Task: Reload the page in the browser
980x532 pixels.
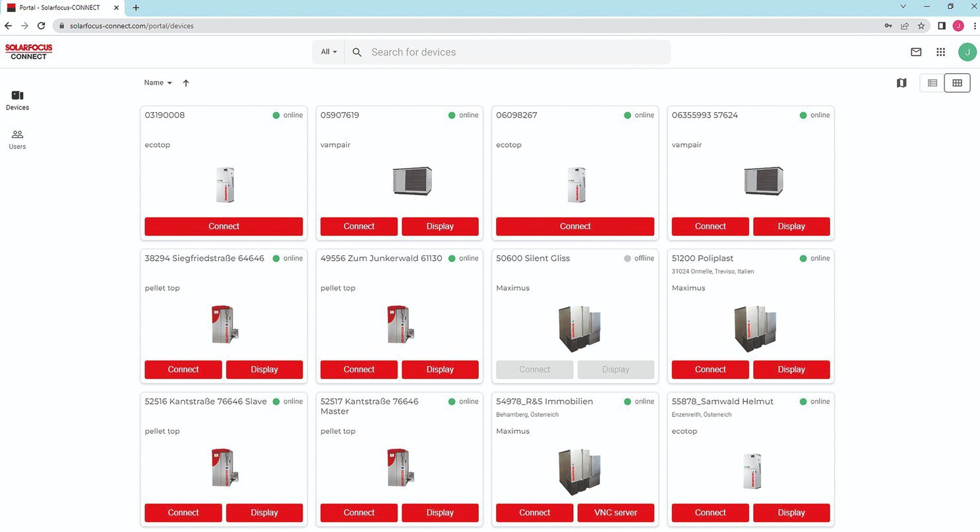Action: point(41,26)
